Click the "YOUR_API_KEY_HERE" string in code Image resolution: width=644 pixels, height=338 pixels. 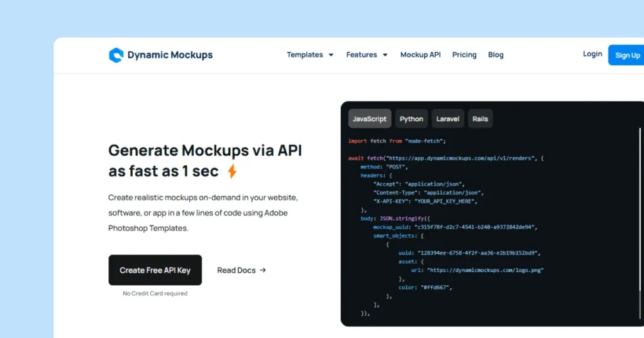pyautogui.click(x=446, y=201)
